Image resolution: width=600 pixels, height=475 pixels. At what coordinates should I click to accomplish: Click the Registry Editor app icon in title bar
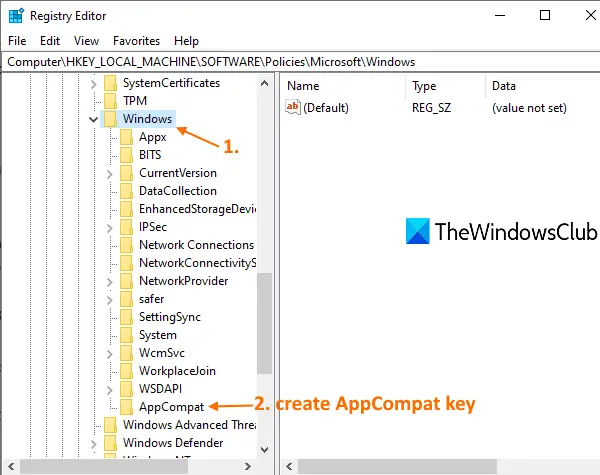[x=16, y=16]
